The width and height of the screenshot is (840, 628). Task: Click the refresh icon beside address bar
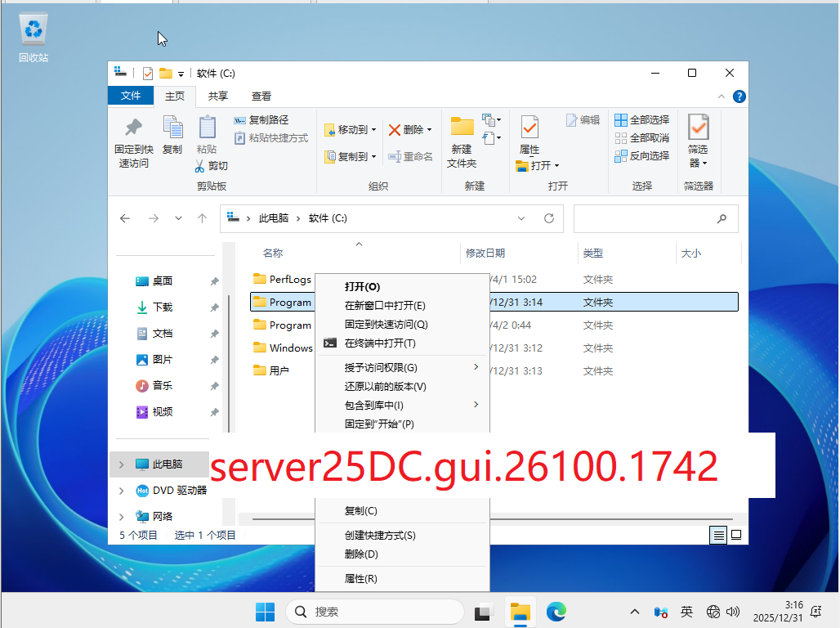[549, 218]
